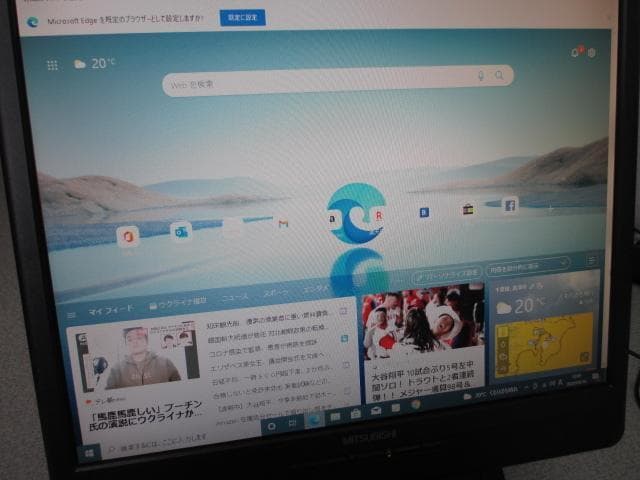Click into the Web search box
Viewport: 640px width, 480px height.
(338, 80)
